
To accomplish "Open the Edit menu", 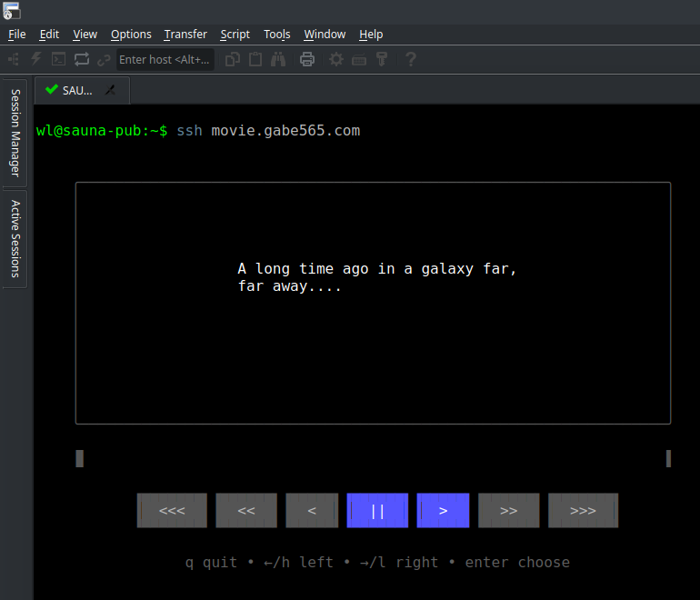I will pyautogui.click(x=49, y=35).
